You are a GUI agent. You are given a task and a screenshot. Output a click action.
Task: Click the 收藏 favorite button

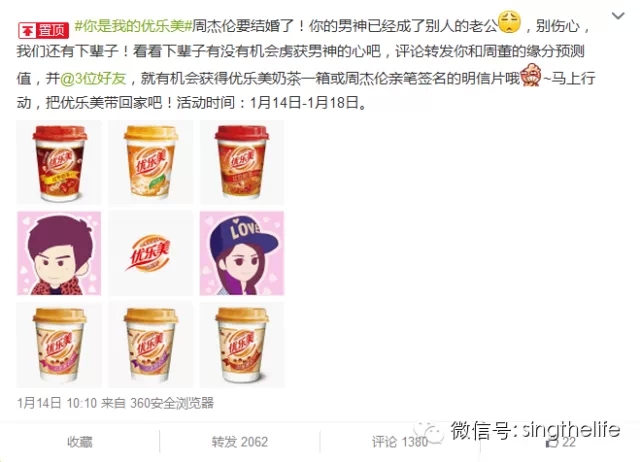(x=80, y=442)
